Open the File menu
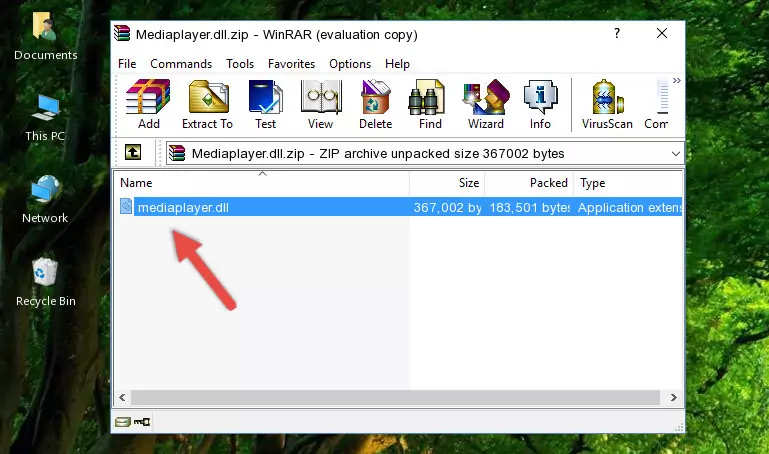This screenshot has height=454, width=769. (x=127, y=64)
